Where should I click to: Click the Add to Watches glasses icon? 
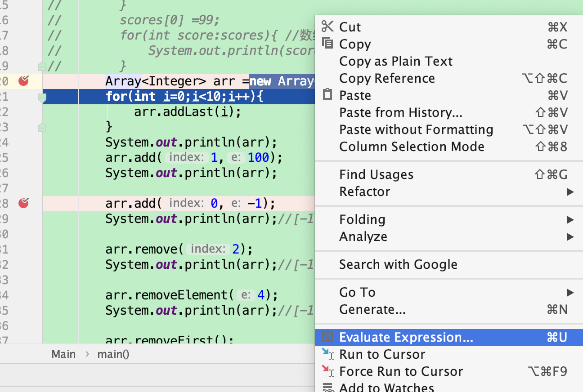click(x=328, y=386)
